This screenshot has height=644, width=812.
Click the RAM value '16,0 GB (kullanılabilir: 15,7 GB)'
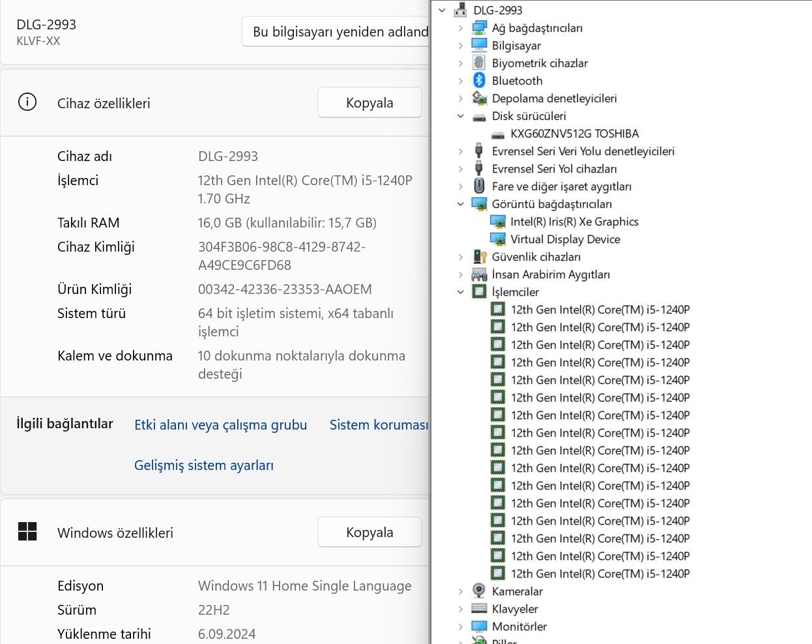pyautogui.click(x=287, y=223)
